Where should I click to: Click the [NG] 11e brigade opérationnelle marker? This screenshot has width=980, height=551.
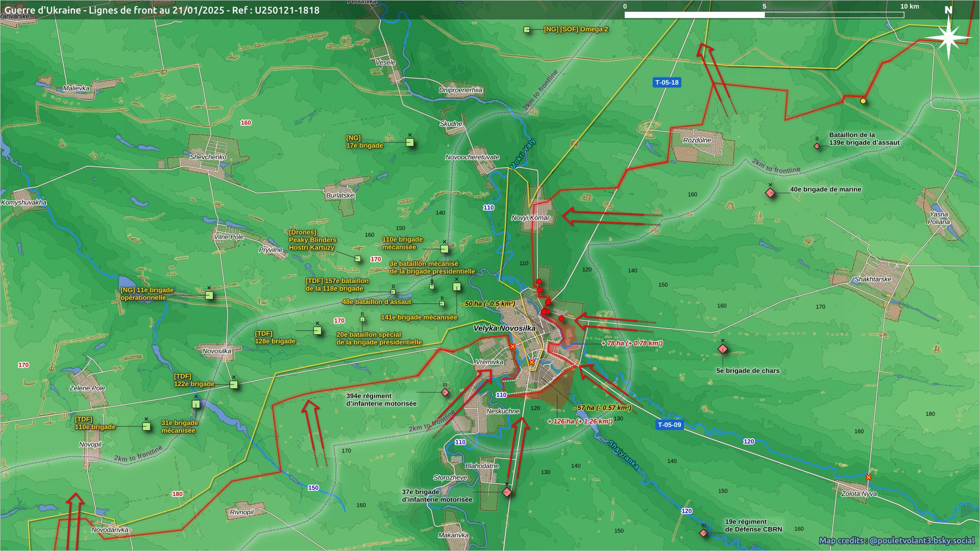[209, 295]
